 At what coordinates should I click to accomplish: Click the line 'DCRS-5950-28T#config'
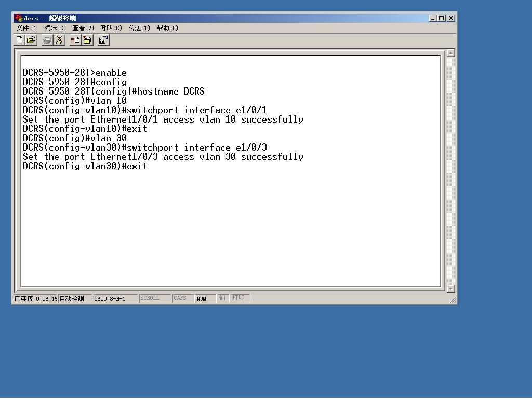pyautogui.click(x=75, y=82)
